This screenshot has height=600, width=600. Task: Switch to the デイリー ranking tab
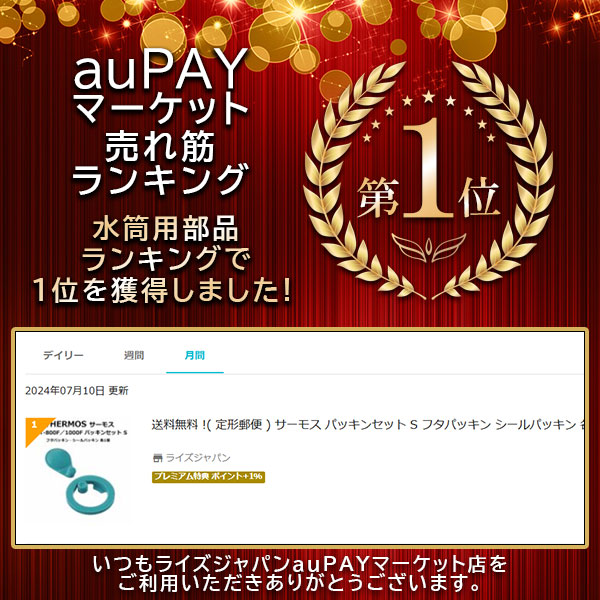[x=63, y=355]
